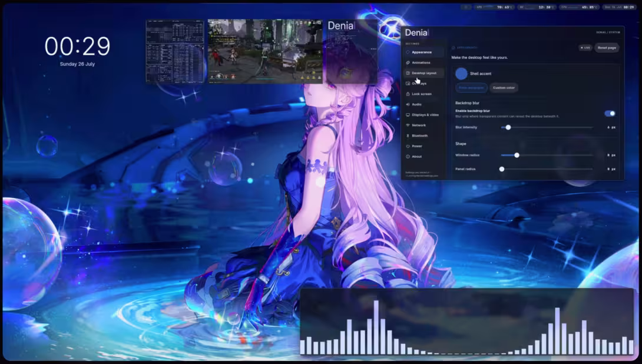642x364 pixels.
Task: Go to Audio settings
Action: (423, 104)
